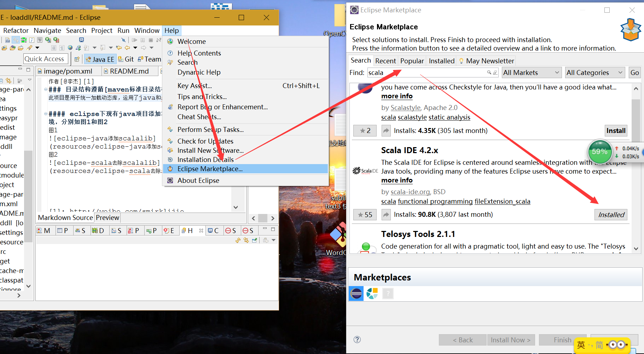The width and height of the screenshot is (644, 354).
Task: Click the blue monitor toolbar icon
Action: 81,40
